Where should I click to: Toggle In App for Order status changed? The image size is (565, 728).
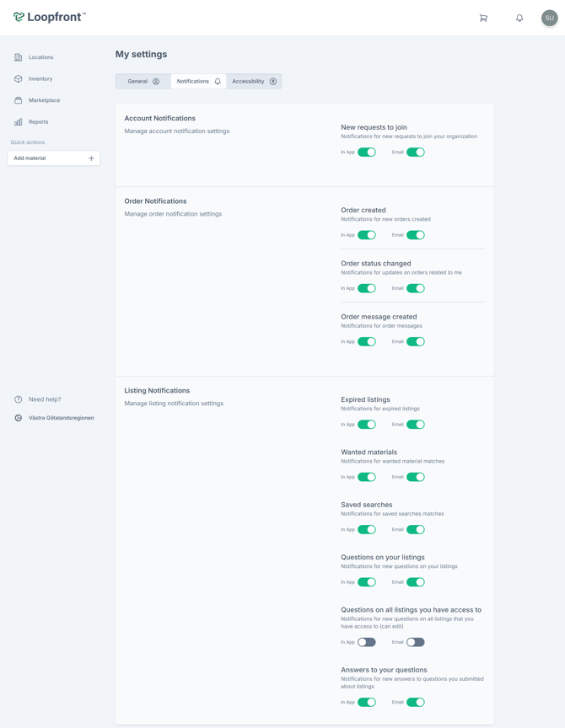pos(367,288)
